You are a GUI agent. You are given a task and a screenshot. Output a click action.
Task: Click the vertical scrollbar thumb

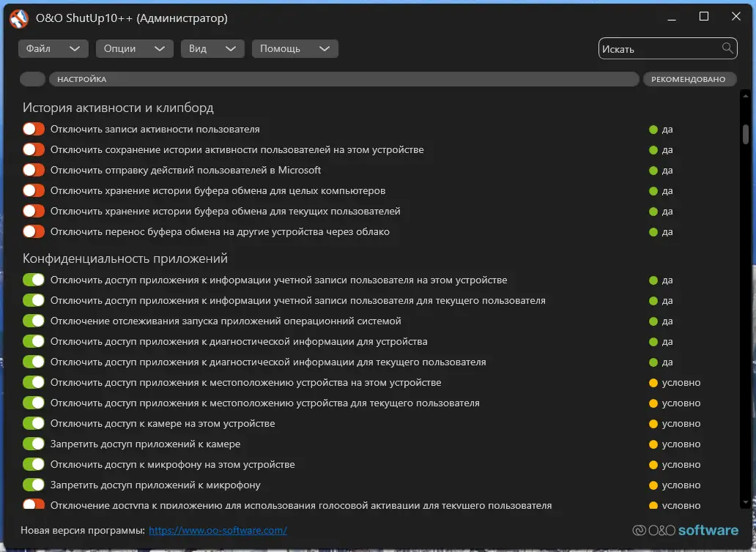(x=746, y=135)
